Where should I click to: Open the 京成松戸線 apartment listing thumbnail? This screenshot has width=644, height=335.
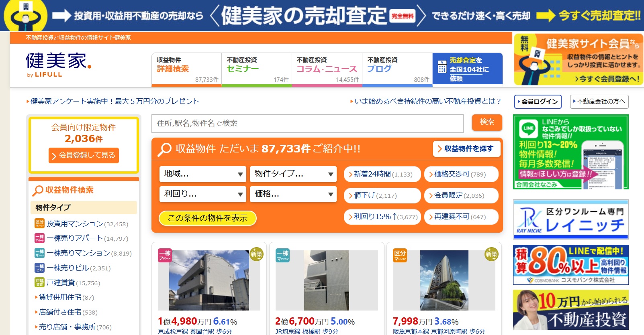[x=209, y=280]
